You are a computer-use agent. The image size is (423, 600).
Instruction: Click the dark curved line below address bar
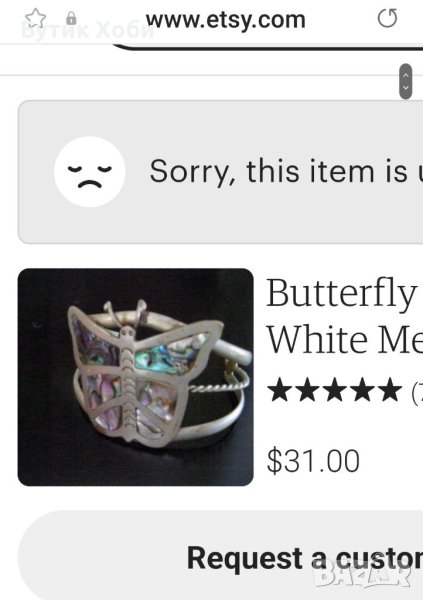click(268, 48)
